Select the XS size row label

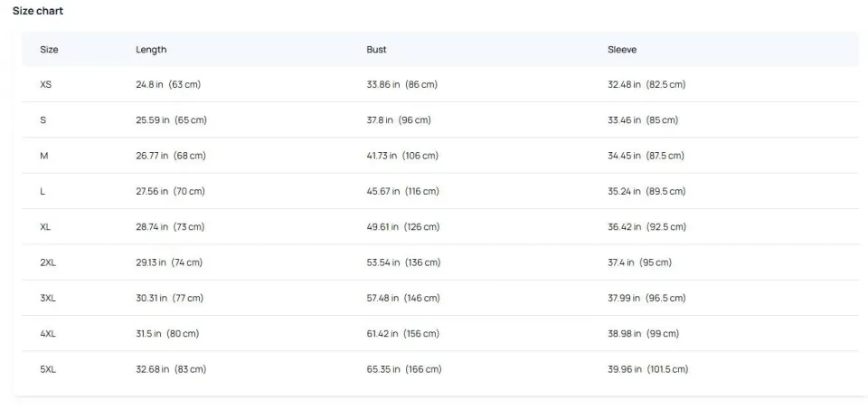pos(46,84)
